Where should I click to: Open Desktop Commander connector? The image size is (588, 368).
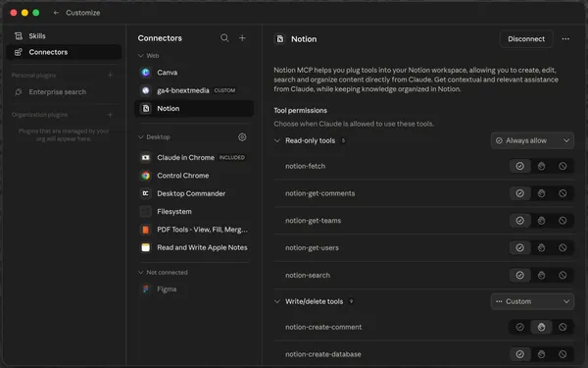(x=194, y=193)
